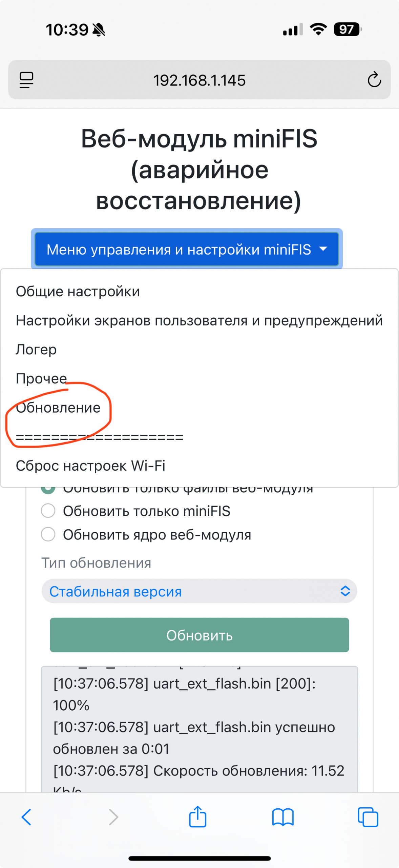Viewport: 399px width, 868px height.
Task: Show open tabs with the tabs icon
Action: 368,817
